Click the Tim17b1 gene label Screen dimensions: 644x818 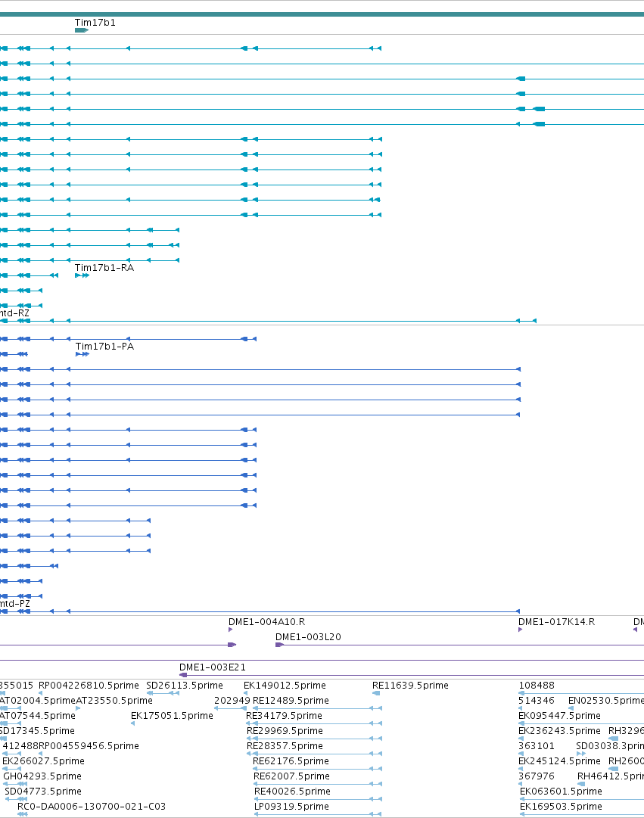pyautogui.click(x=95, y=23)
